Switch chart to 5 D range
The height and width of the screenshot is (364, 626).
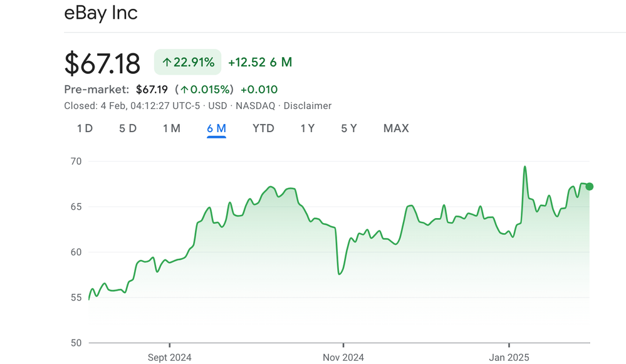128,128
